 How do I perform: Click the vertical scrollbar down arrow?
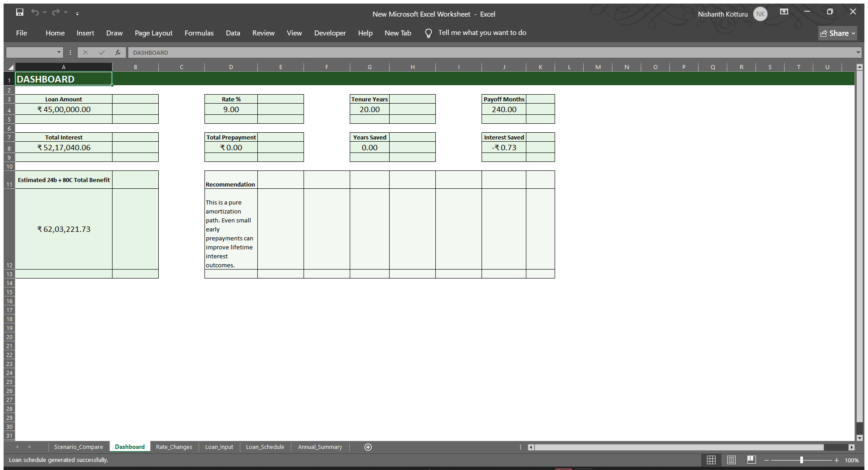click(859, 438)
